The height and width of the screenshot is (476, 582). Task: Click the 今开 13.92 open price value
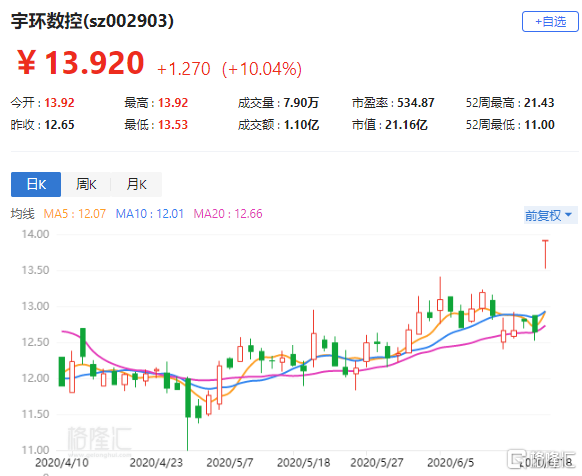point(59,102)
